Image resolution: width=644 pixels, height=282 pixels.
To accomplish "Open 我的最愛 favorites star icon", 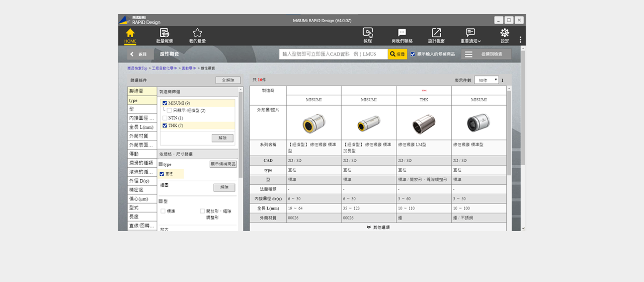I will (197, 33).
